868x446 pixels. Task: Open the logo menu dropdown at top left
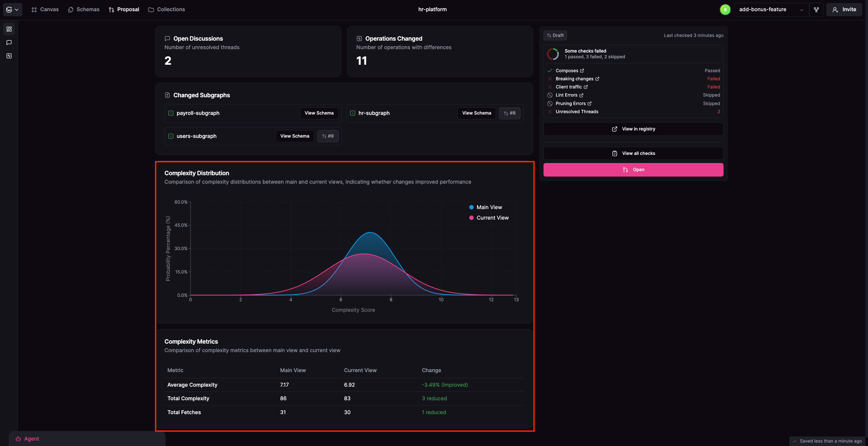click(x=13, y=9)
